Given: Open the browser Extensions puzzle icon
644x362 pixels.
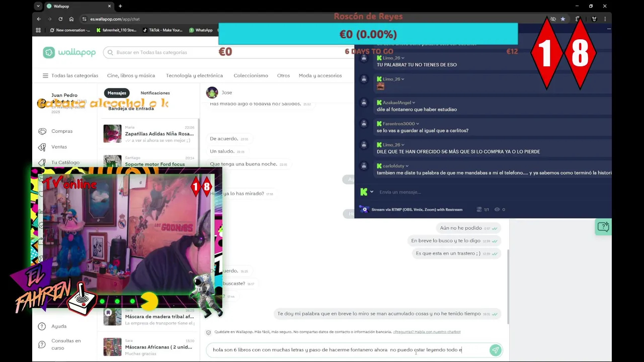Looking at the screenshot, I should (x=578, y=19).
